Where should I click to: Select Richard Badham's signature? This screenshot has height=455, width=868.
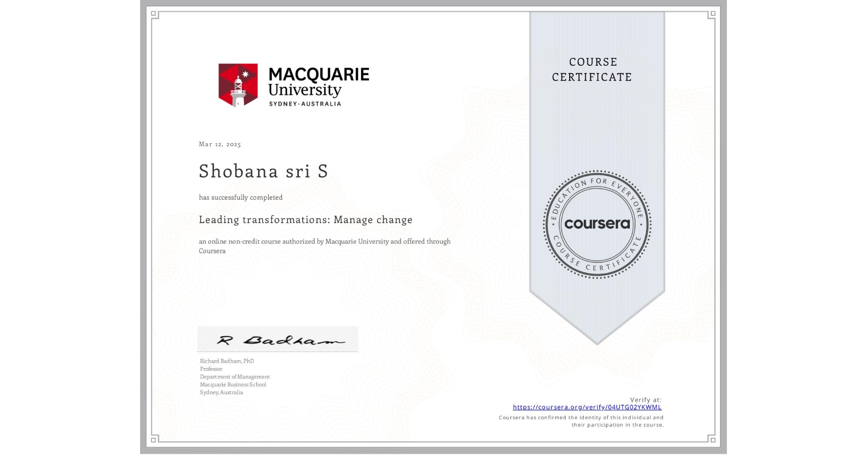click(277, 338)
